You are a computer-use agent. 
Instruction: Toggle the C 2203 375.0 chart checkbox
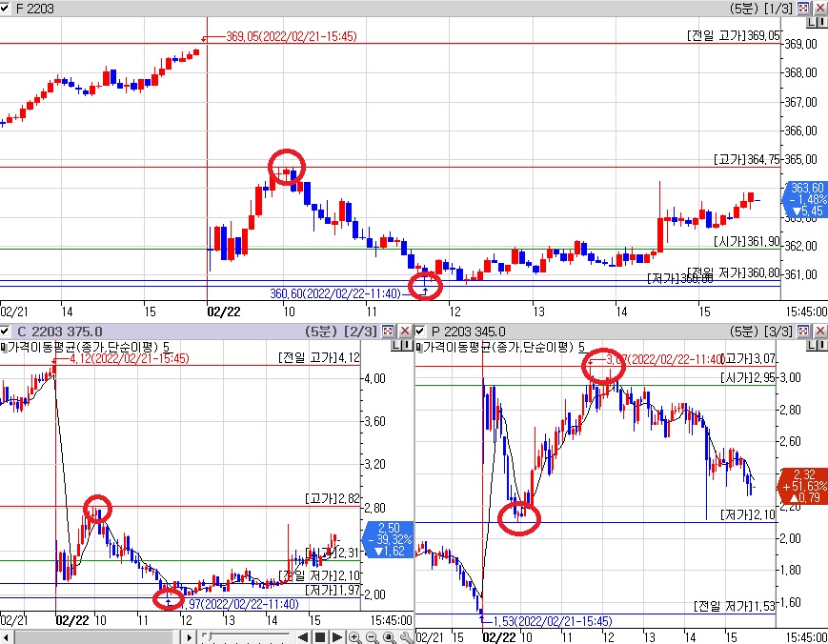coord(5,331)
